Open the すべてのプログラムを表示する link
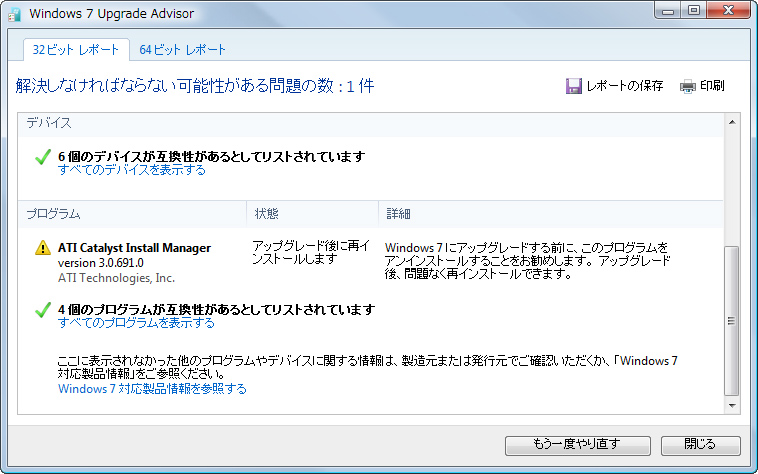Image resolution: width=758 pixels, height=474 pixels. point(136,323)
